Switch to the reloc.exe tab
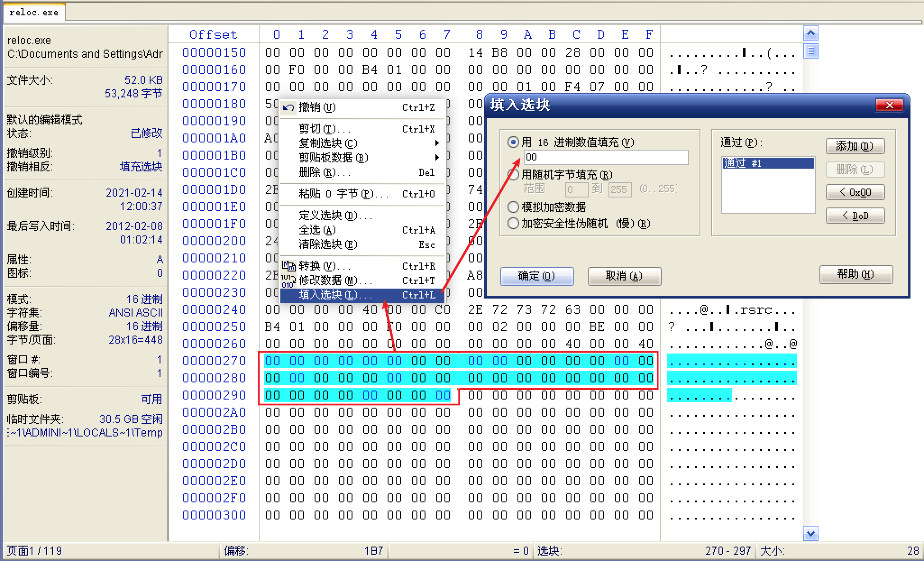924x561 pixels. tap(33, 12)
